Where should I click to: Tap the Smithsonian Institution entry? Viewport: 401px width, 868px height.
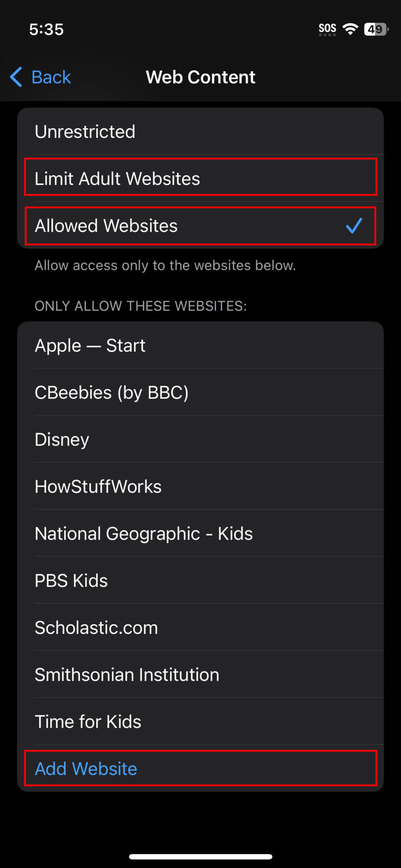click(x=200, y=674)
